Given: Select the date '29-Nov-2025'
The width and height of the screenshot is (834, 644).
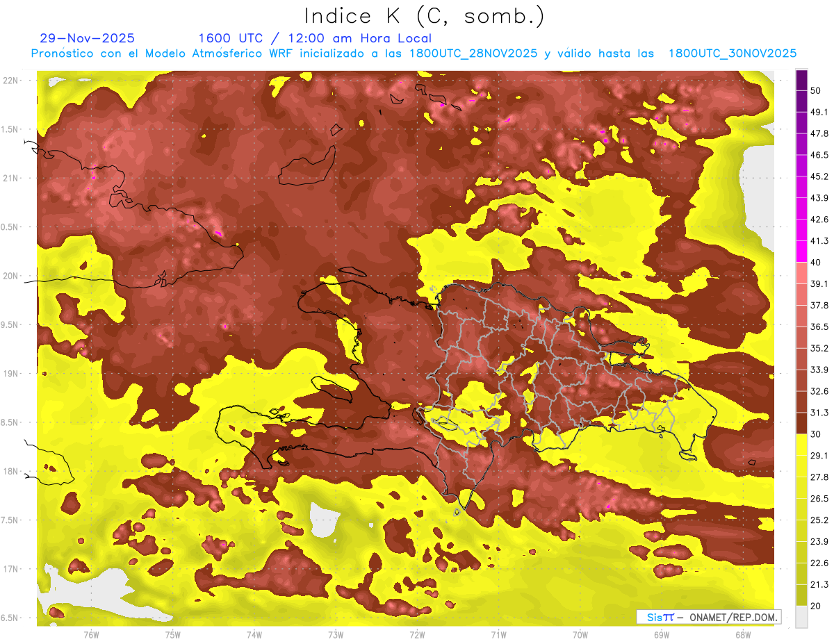Looking at the screenshot, I should 87,38.
